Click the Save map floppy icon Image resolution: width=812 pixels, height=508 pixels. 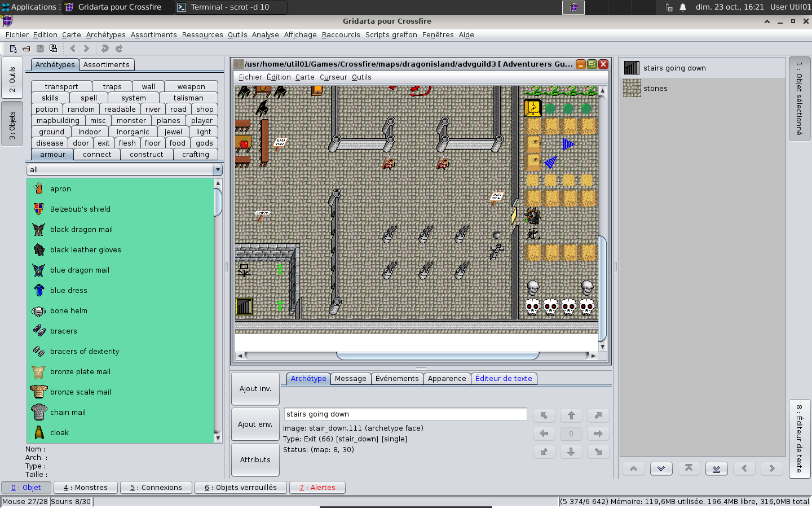tap(40, 49)
